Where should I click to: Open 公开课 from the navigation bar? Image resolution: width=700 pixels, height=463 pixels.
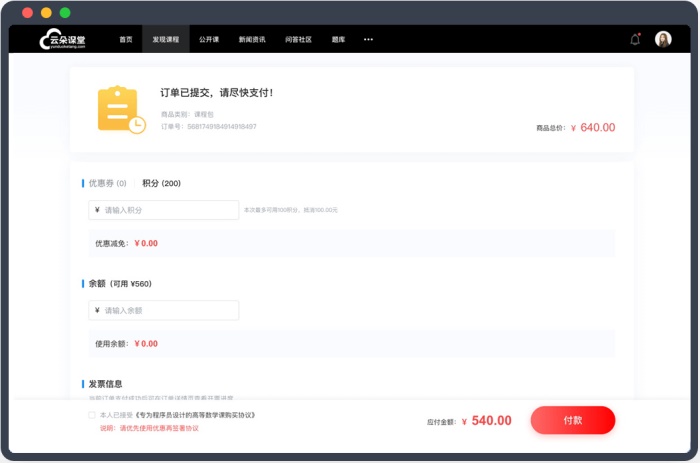pyautogui.click(x=209, y=39)
